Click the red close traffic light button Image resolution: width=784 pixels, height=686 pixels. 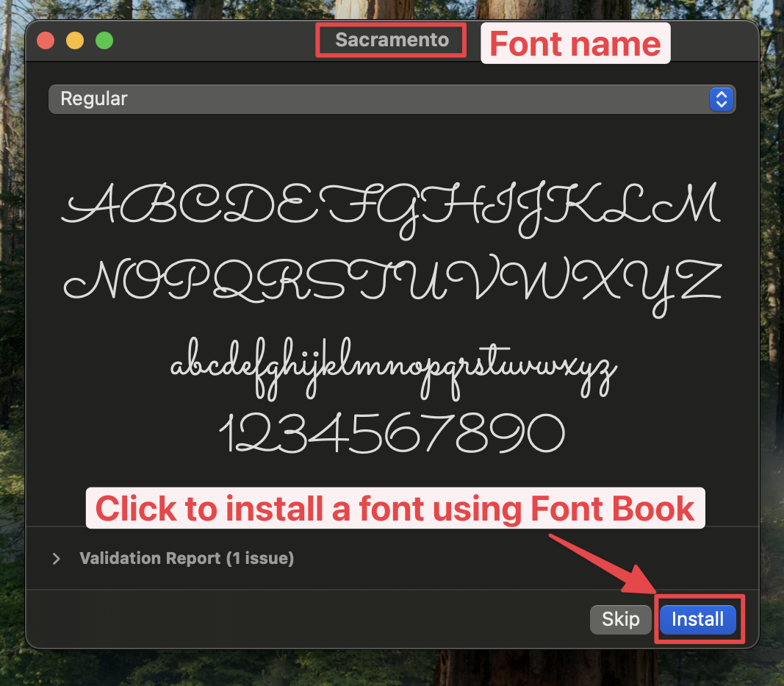[x=45, y=41]
